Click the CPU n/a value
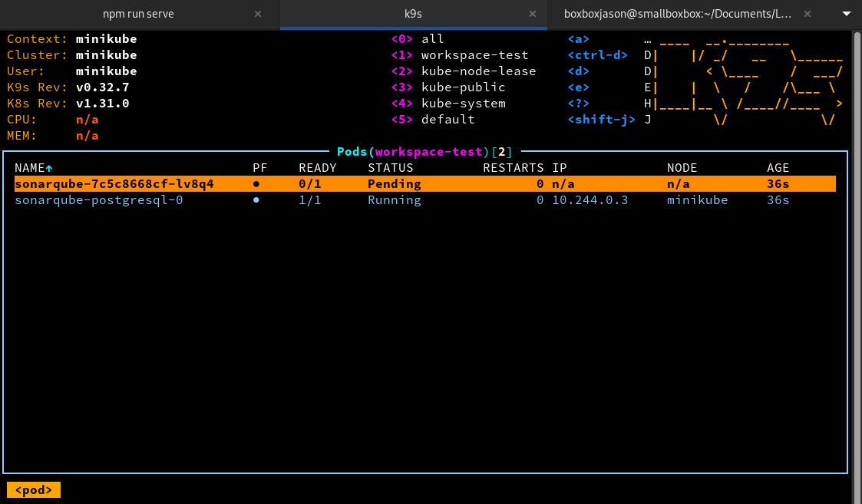 point(87,119)
